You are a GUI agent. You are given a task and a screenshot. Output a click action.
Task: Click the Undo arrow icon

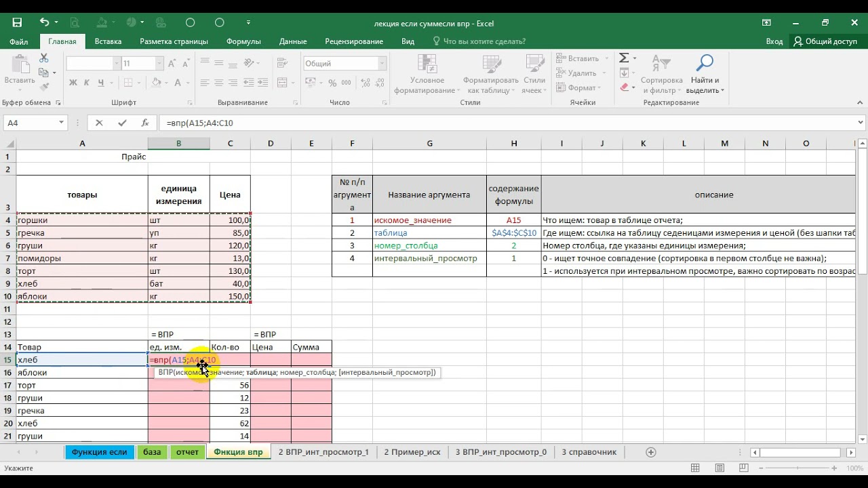45,22
